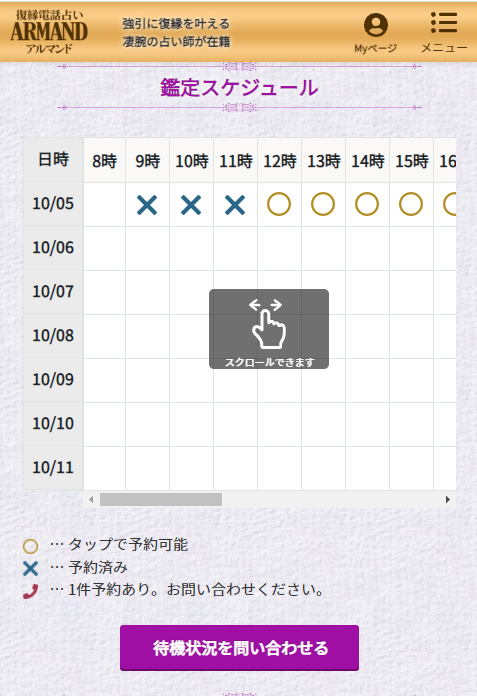Click the booked X mark at 10時
The height and width of the screenshot is (696, 477).
(191, 205)
